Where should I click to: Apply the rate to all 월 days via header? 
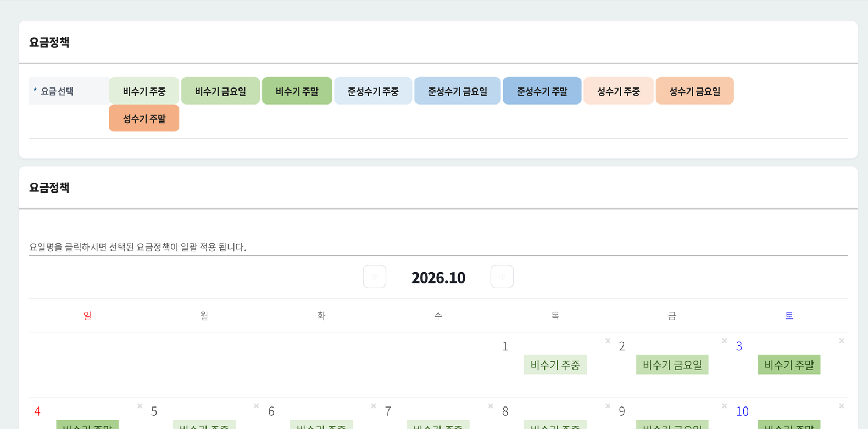204,316
